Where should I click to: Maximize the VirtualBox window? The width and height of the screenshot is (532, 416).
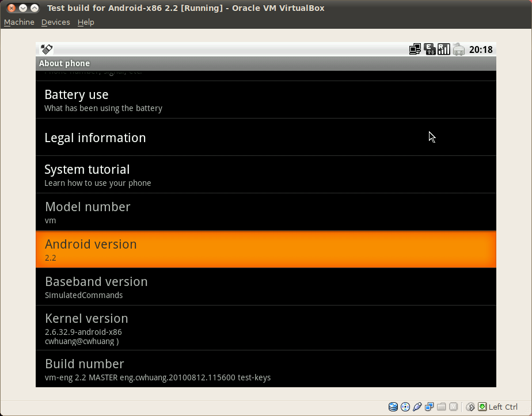pyautogui.click(x=35, y=8)
